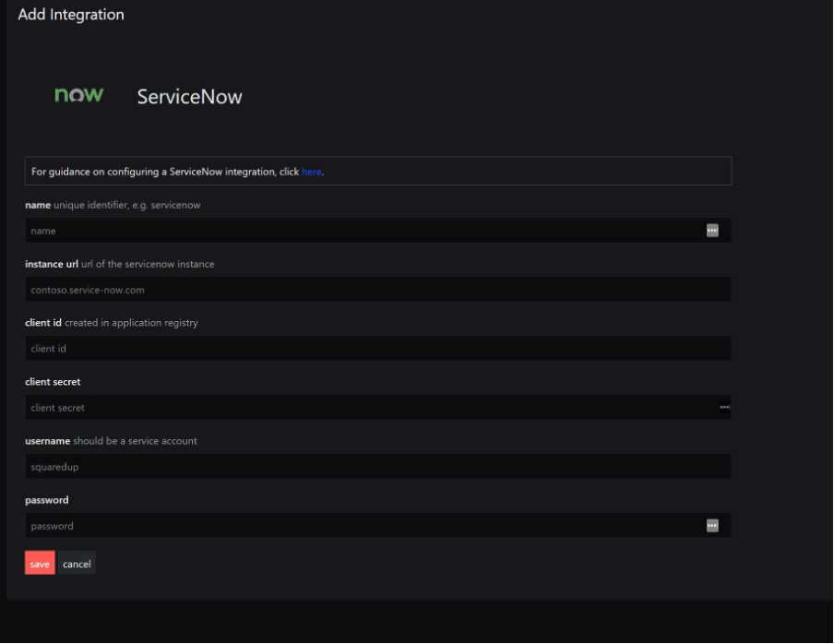Click into the instance url field
Image resolution: width=834 pixels, height=644 pixels.
pos(377,290)
